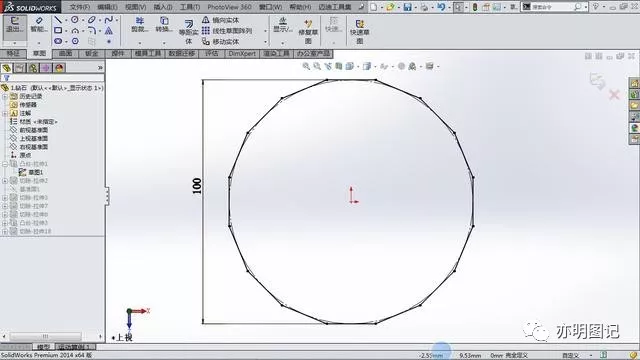Click Mirror Entities (镜向实体)
This screenshot has height=360, width=640.
221,20
